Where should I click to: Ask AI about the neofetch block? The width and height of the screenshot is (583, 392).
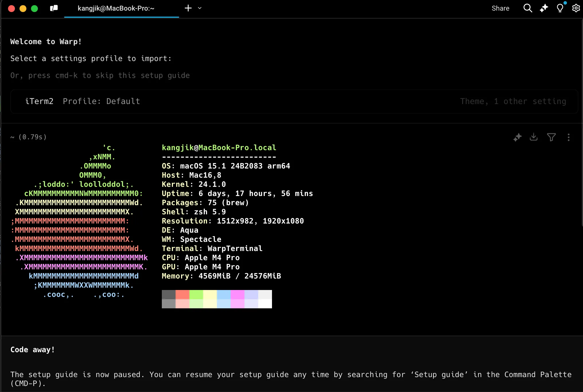[x=517, y=138]
